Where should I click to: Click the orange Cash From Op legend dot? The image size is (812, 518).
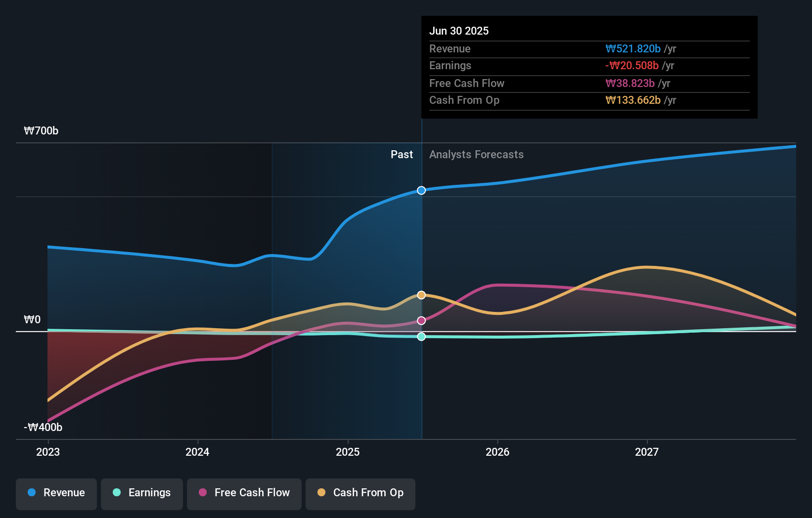coord(321,493)
